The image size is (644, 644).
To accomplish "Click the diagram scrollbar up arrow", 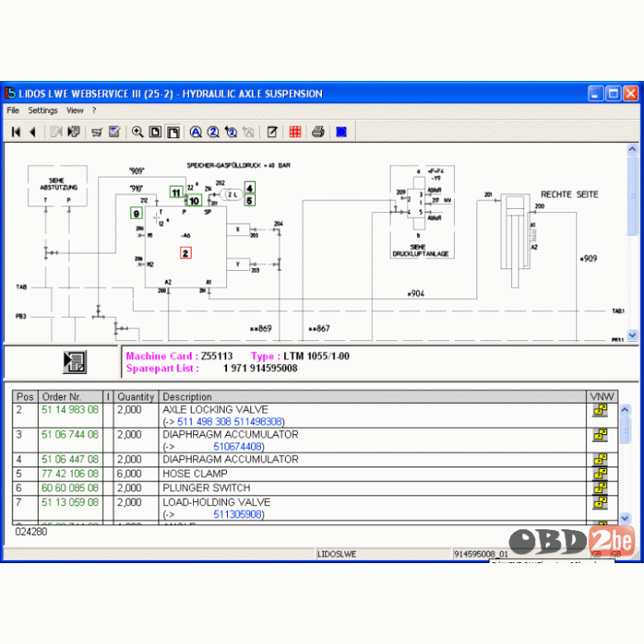I will (x=632, y=149).
